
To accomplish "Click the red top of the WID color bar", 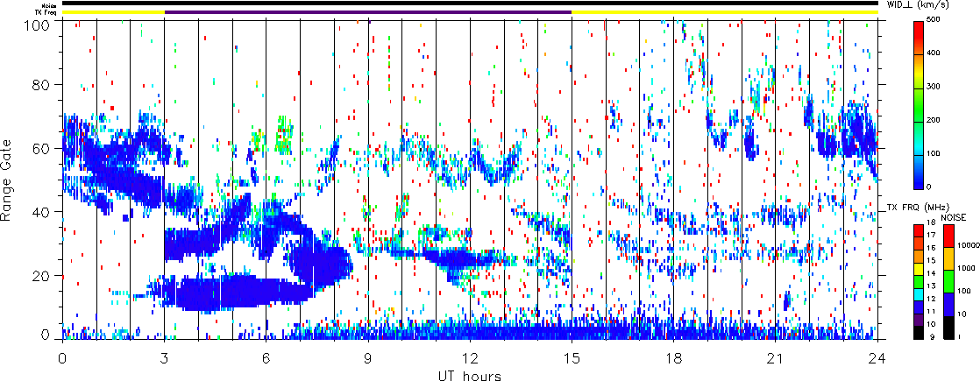I will 920,32.
